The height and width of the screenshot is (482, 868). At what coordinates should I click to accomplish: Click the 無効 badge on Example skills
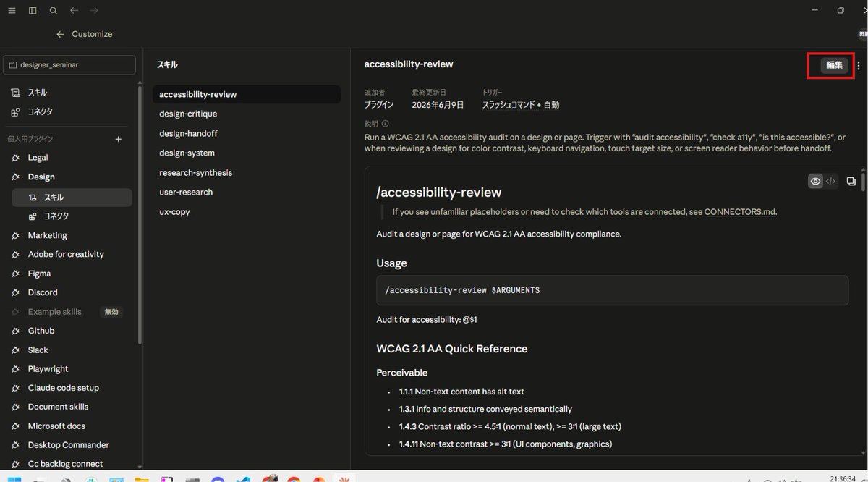[x=111, y=312]
